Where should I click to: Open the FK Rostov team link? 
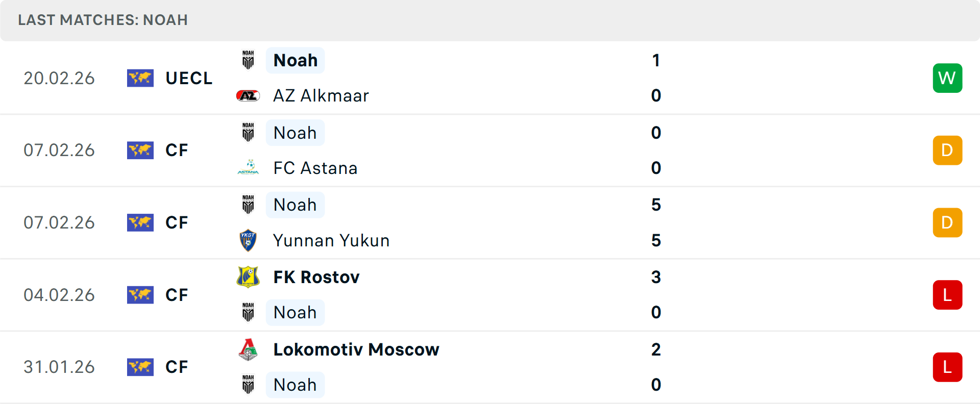click(316, 277)
